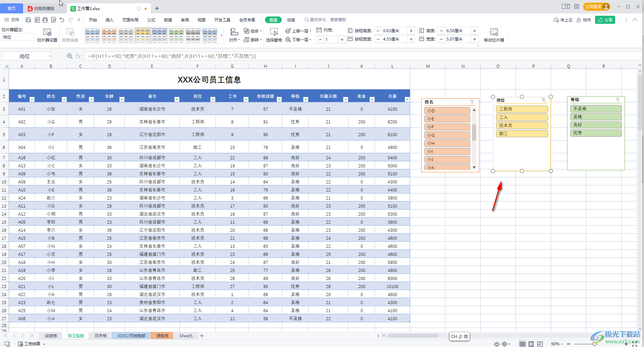Click scroll-down arrow in 姓名 slicer
Image resolution: width=644 pixels, height=347 pixels.
(x=474, y=167)
